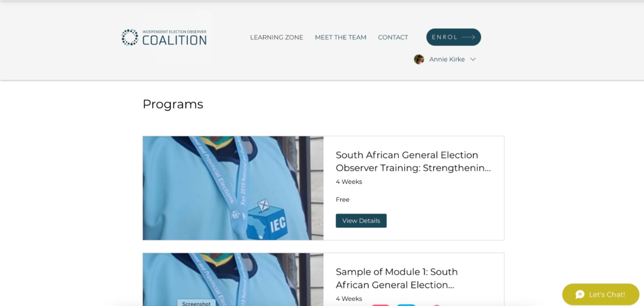Viewport: 644px width, 306px height.
Task: Click the Screenshot label on the second thumbnail
Action: [x=196, y=303]
